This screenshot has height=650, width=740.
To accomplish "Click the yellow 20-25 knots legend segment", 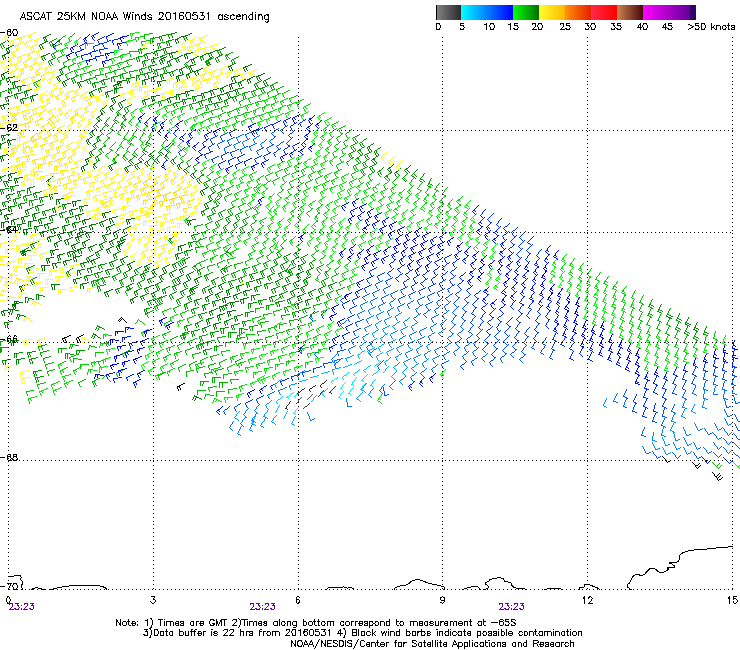I will tap(552, 12).
